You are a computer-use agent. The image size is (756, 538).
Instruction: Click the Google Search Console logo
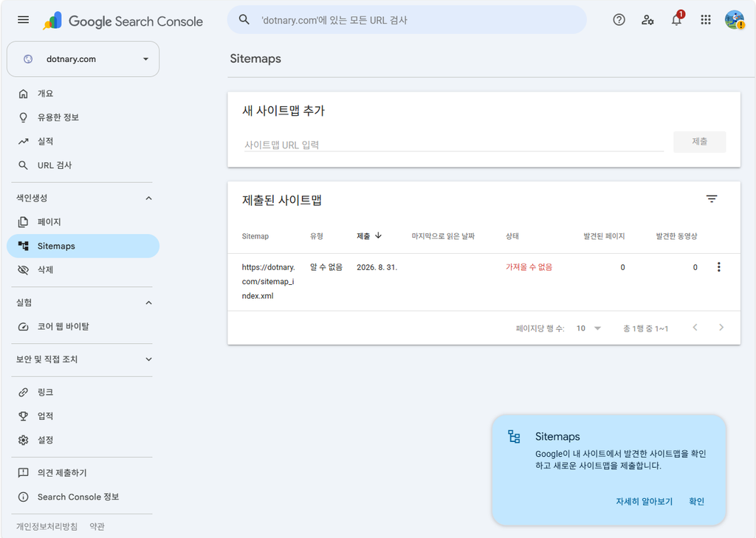(x=123, y=21)
